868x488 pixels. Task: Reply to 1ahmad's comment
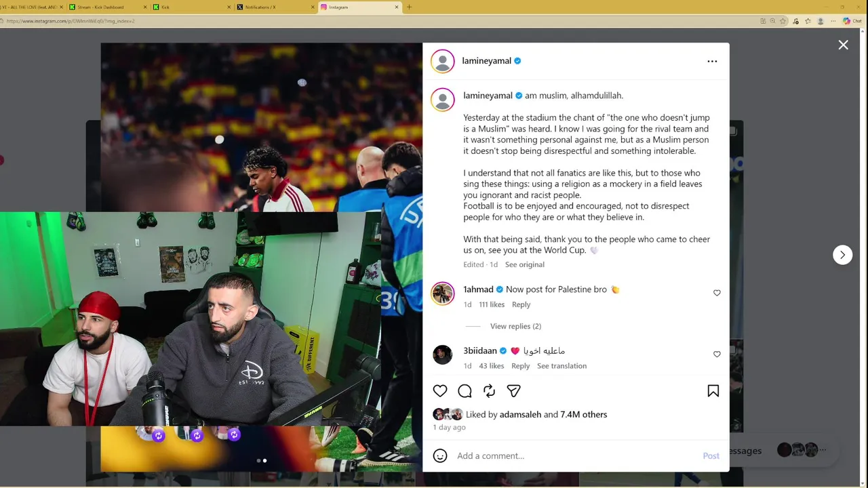pos(521,304)
